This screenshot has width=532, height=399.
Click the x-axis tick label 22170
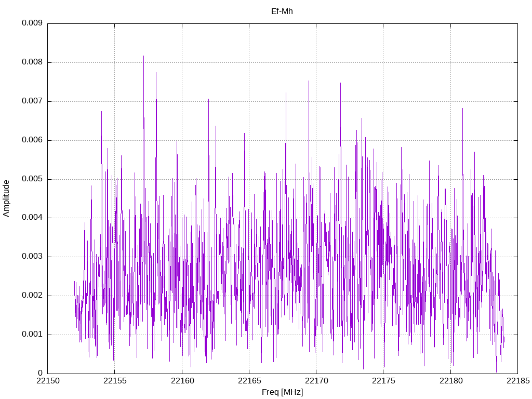316,381
